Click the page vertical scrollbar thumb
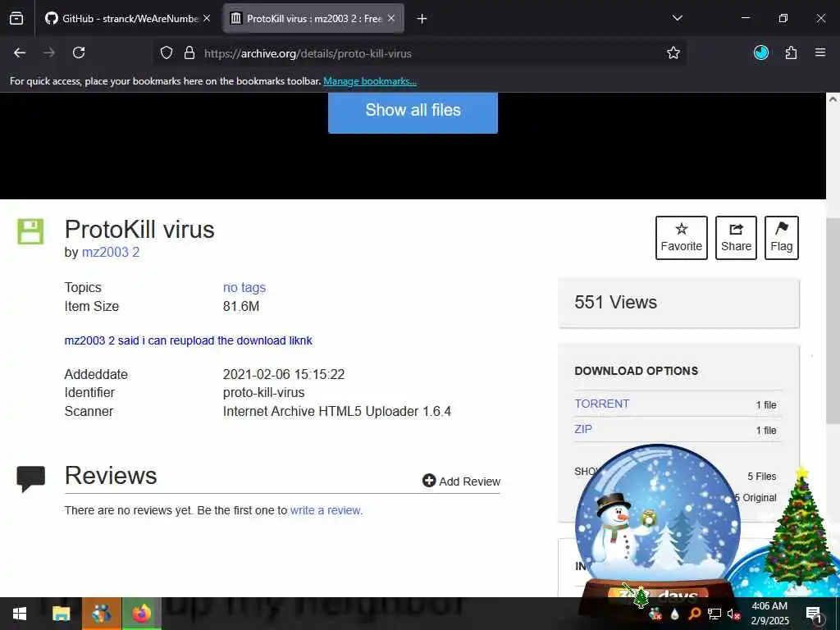 [x=833, y=321]
